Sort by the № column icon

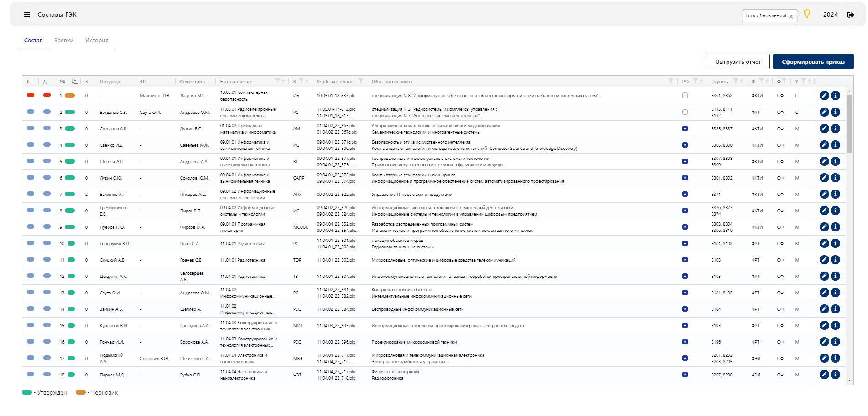(x=74, y=81)
